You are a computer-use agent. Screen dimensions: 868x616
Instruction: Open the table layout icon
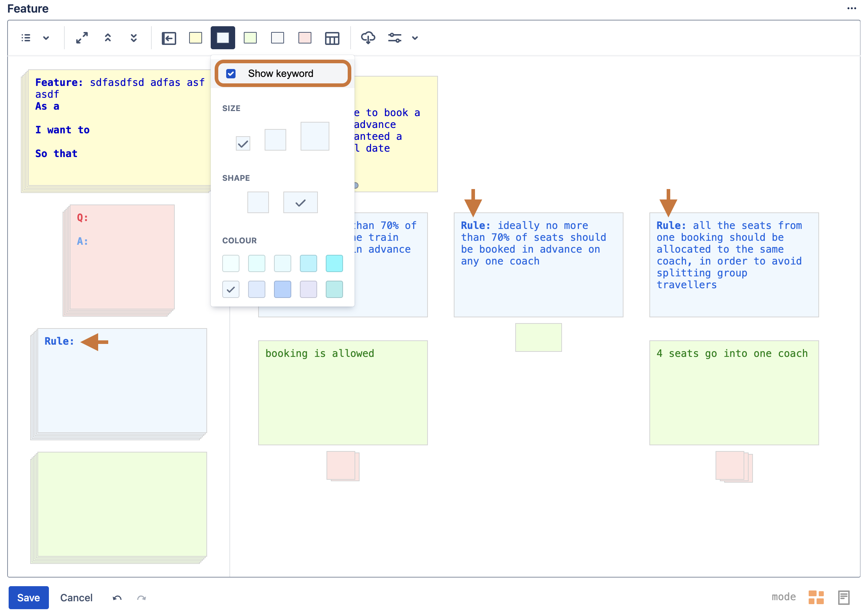(x=332, y=38)
